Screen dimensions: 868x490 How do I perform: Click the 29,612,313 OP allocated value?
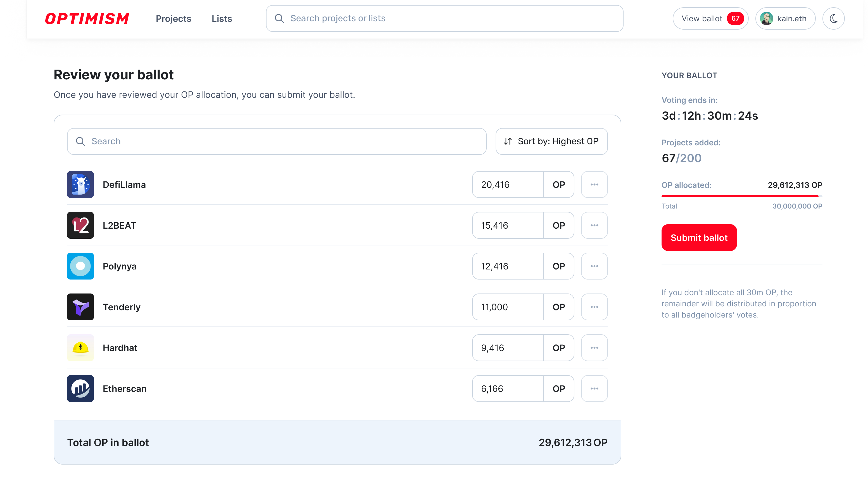[x=795, y=185]
